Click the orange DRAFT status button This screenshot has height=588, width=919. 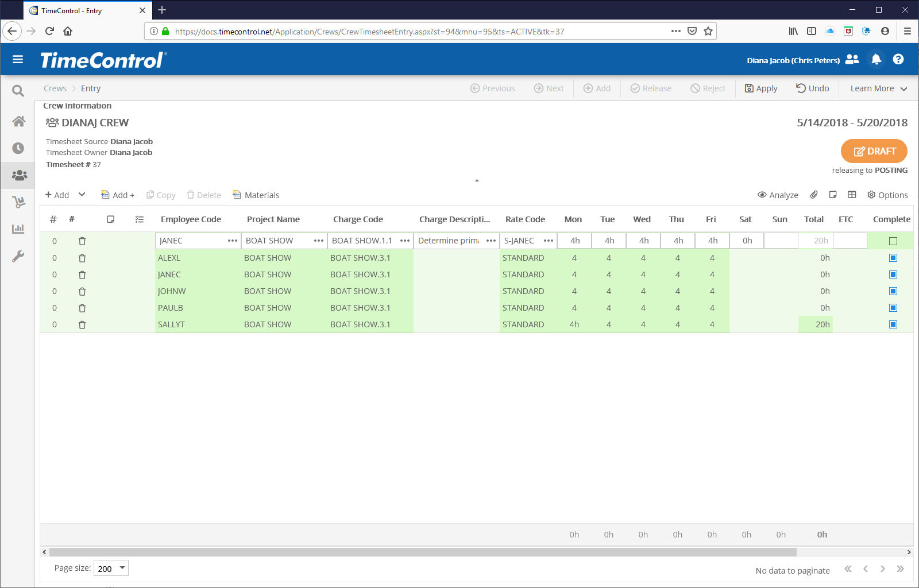click(874, 151)
